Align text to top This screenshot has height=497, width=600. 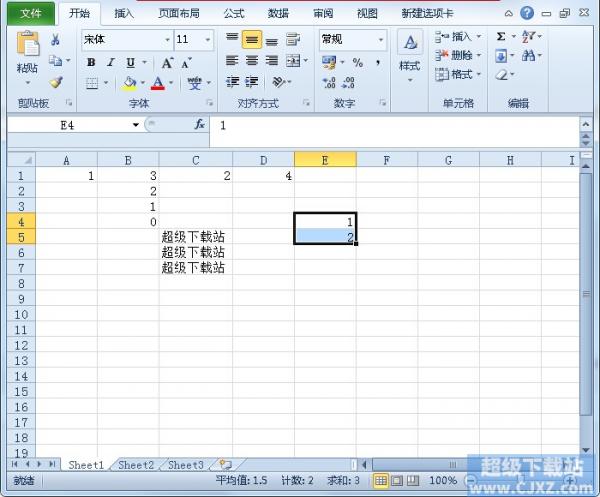[x=232, y=39]
